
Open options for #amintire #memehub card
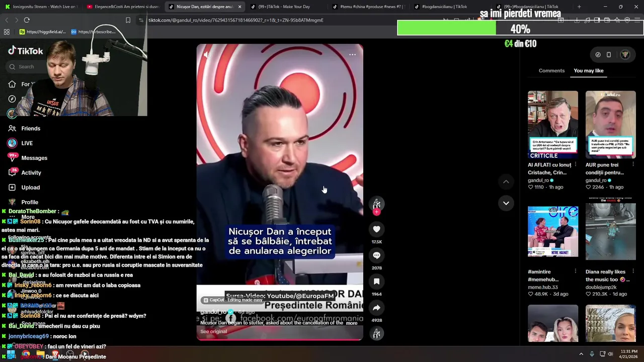[575, 271]
